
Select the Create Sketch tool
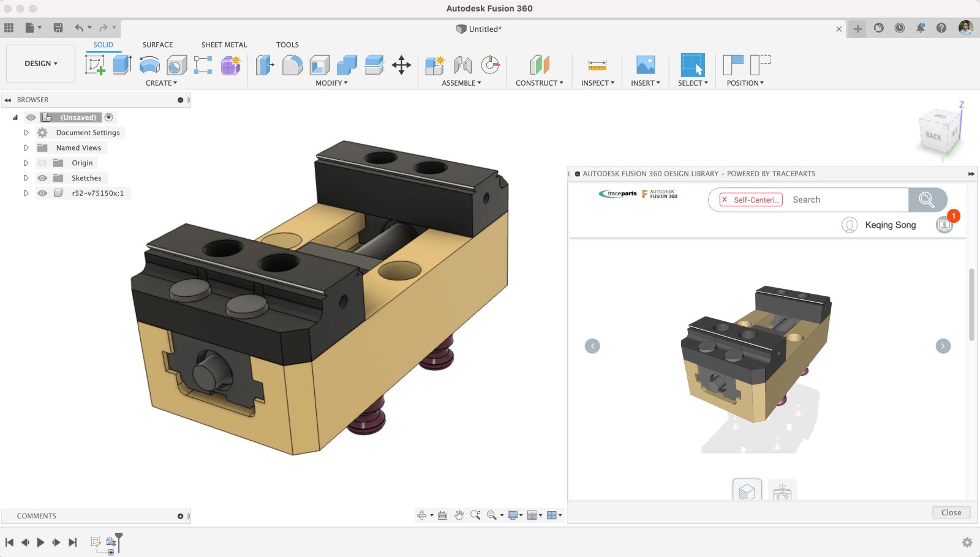pyautogui.click(x=95, y=64)
